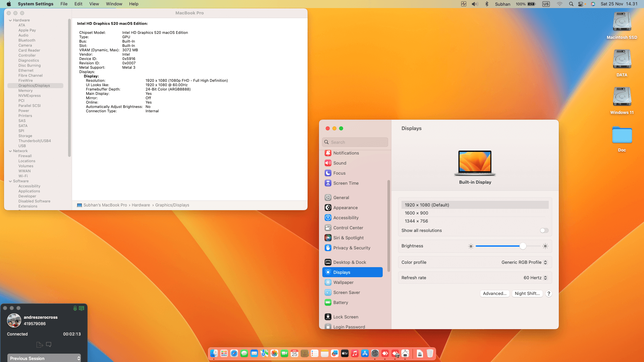Open the Focus settings pane
This screenshot has width=644, height=362.
(352, 173)
